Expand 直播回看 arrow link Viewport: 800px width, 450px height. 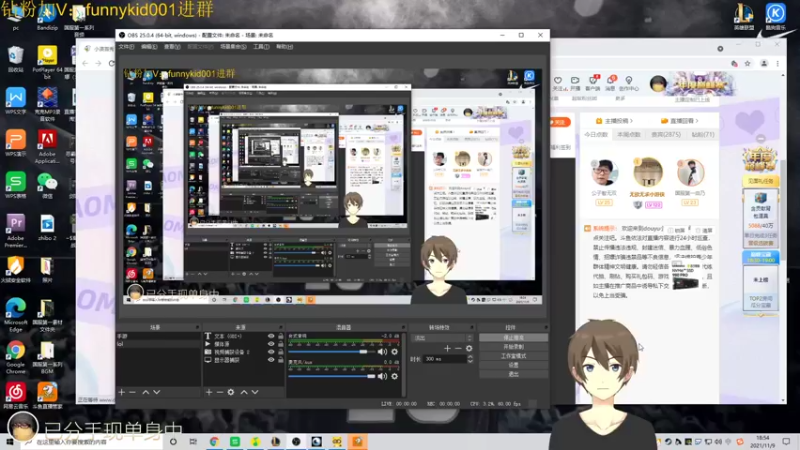[x=679, y=121]
